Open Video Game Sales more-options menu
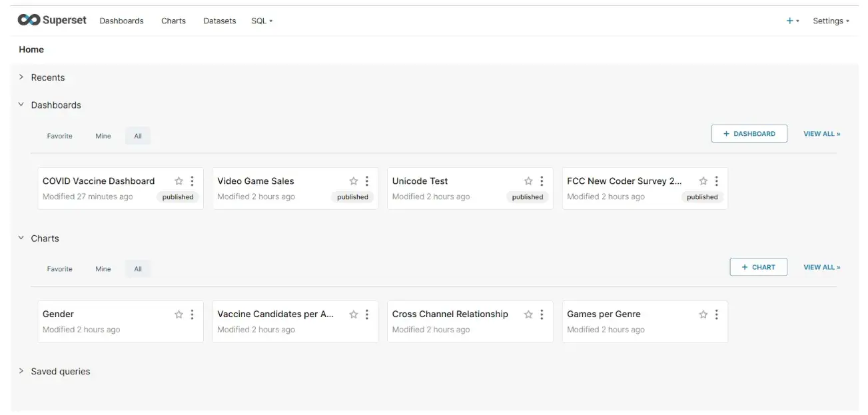Image resolution: width=868 pixels, height=415 pixels. tap(367, 181)
